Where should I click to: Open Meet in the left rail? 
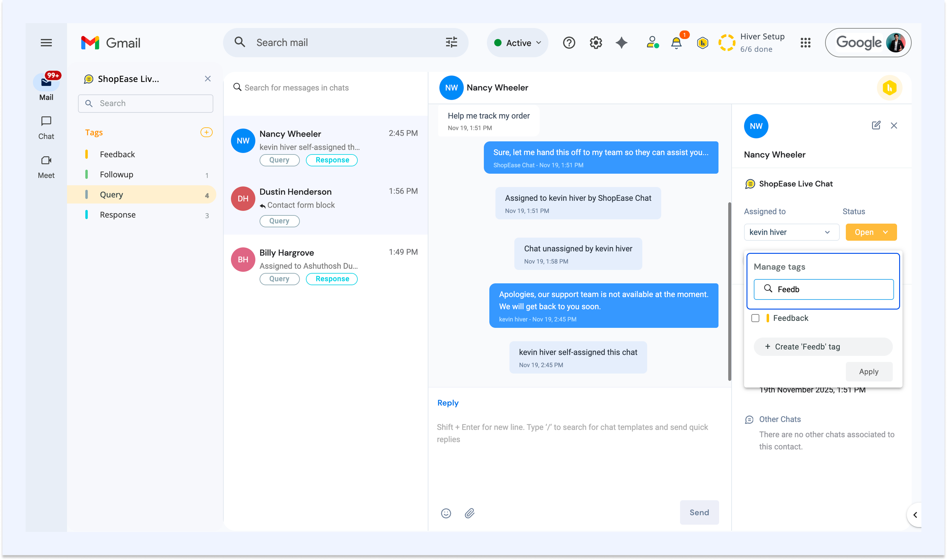(x=46, y=167)
